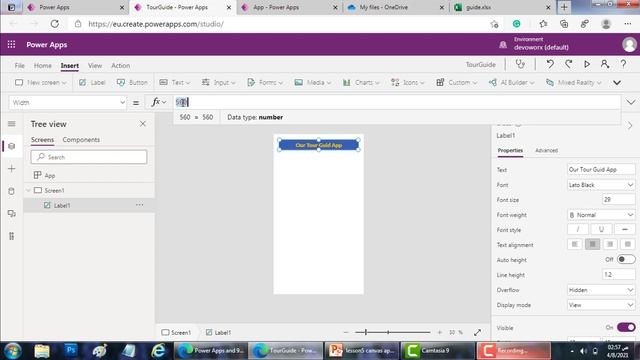Open the Help question mark icon
This screenshot has width=640, height=360.
[623, 64]
